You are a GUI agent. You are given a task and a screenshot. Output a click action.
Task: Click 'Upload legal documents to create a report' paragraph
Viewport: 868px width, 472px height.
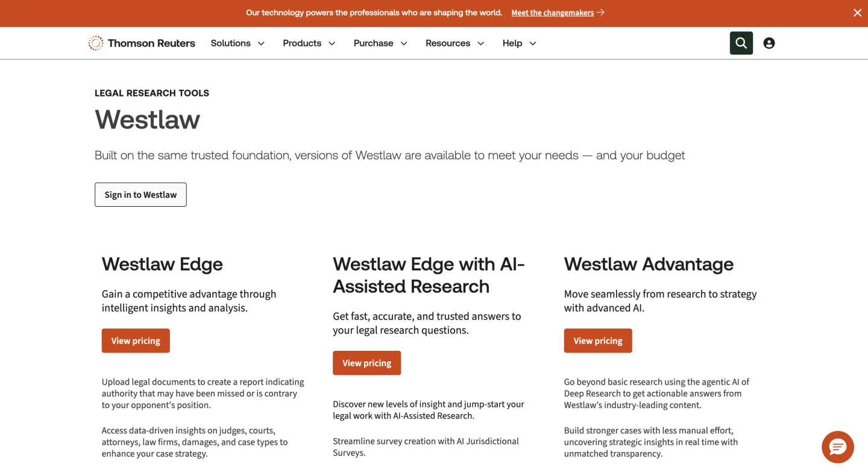[203, 394]
